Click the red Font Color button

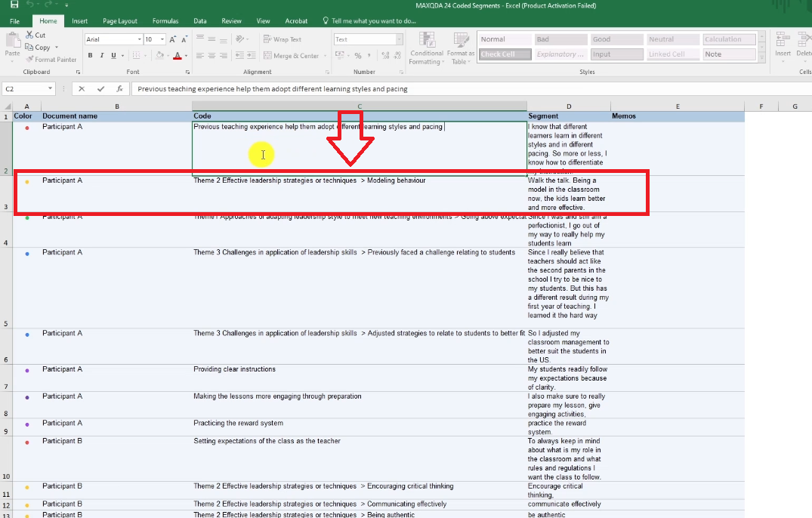coord(177,55)
